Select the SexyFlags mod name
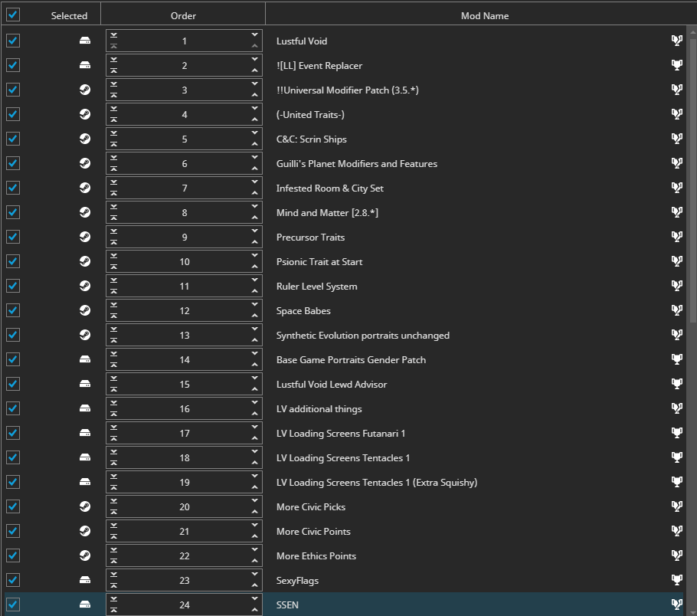Screen dimensions: 697x616 [297, 581]
